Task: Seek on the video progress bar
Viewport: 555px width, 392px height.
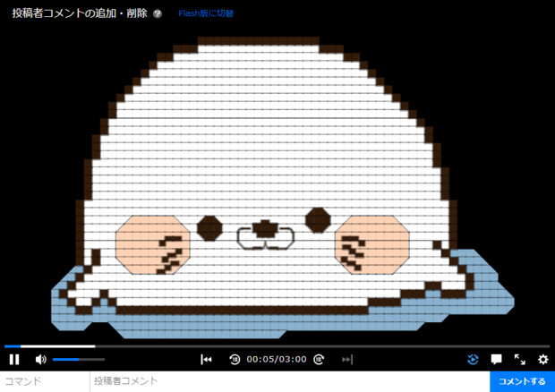Action: click(277, 346)
